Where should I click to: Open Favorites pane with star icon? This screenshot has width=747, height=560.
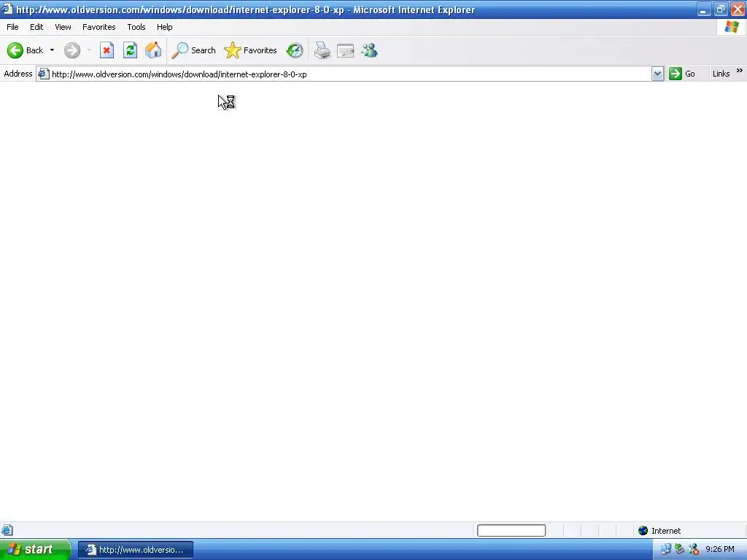tap(251, 50)
